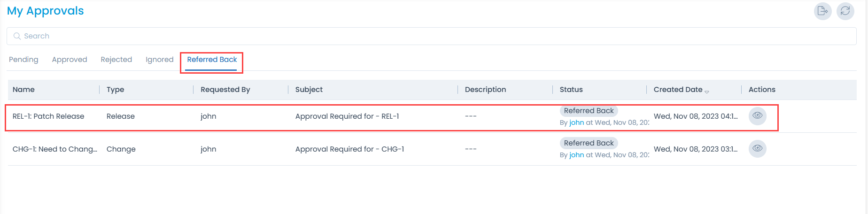Click the Requested By column header

(x=225, y=90)
